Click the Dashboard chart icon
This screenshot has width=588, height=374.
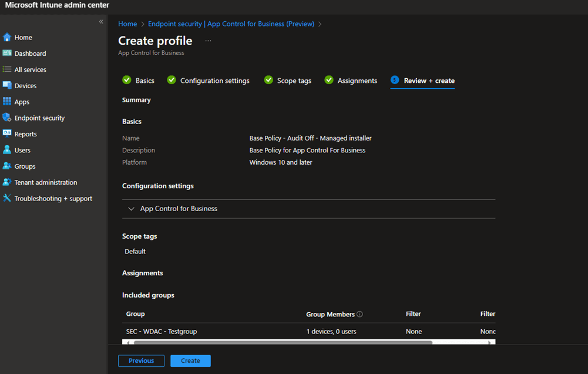[x=6, y=53]
